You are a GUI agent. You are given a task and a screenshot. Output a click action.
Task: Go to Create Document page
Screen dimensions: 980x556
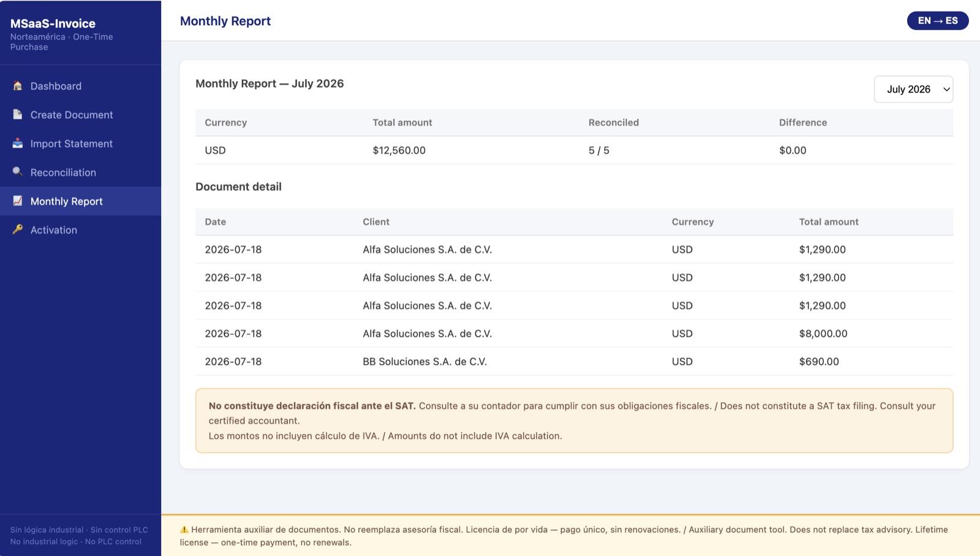80,115
